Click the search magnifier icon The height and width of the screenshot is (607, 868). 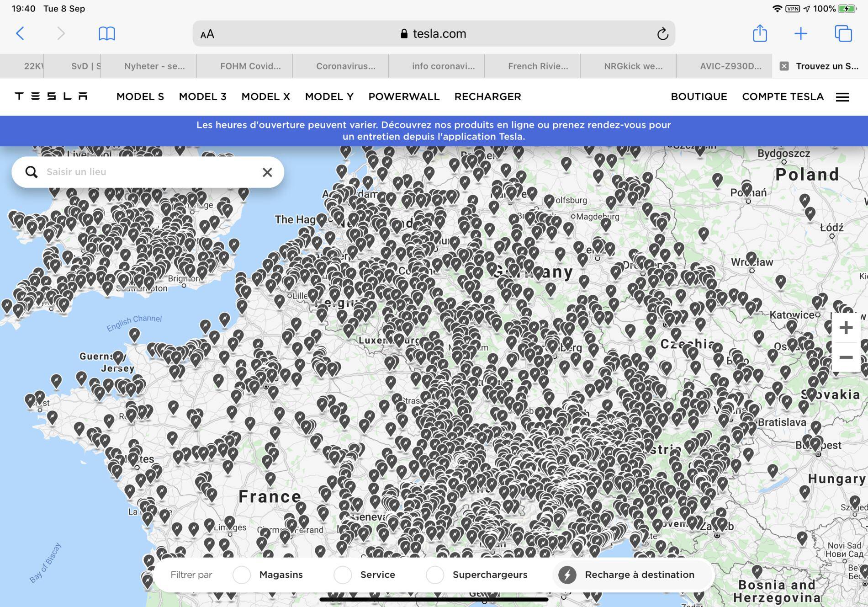pos(31,172)
